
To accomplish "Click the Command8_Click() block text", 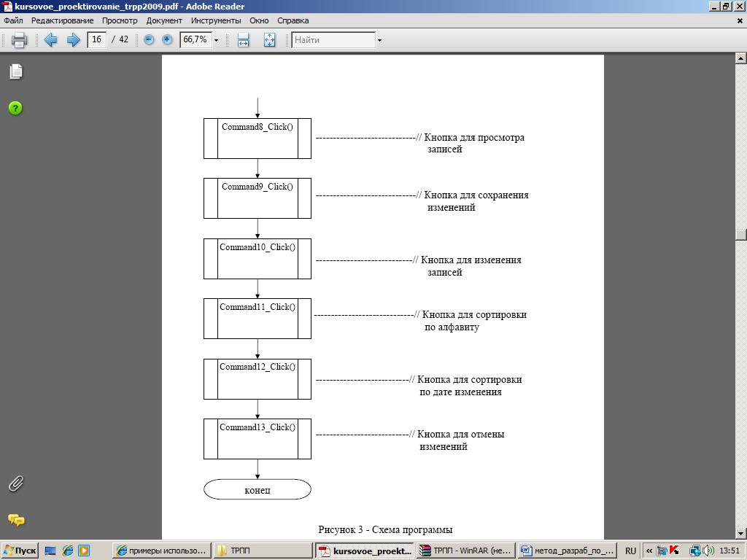I will 258,127.
